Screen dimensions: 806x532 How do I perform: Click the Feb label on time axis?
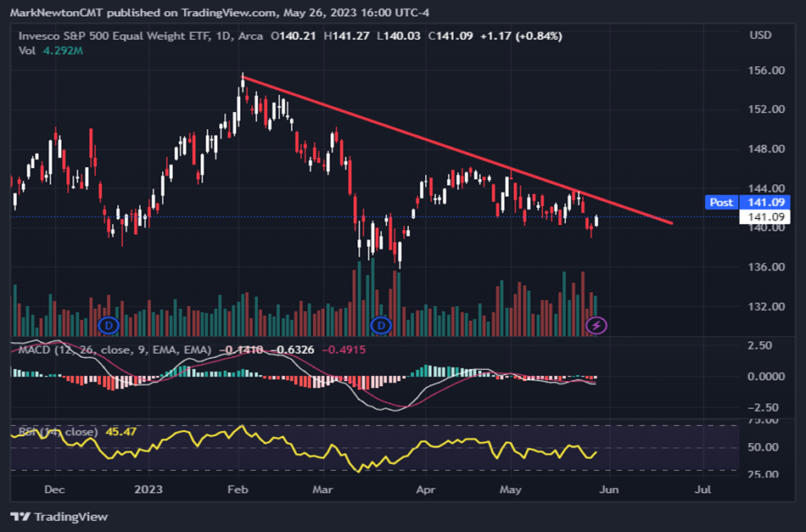tap(238, 490)
